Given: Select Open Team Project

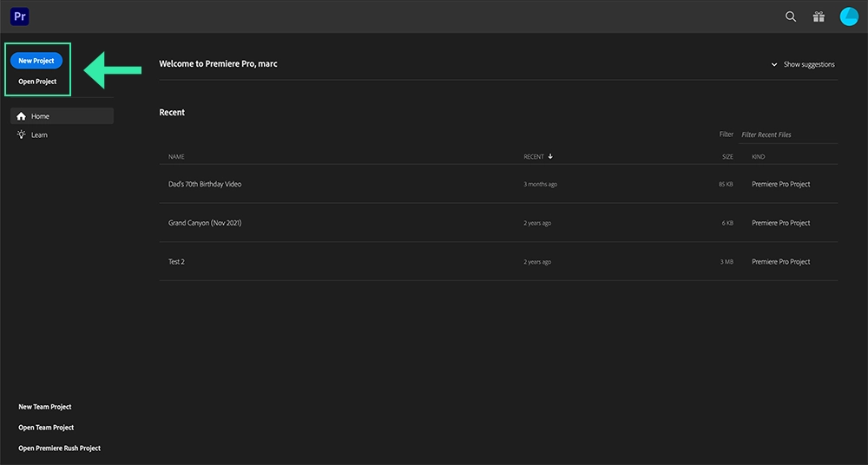Looking at the screenshot, I should (x=46, y=428).
